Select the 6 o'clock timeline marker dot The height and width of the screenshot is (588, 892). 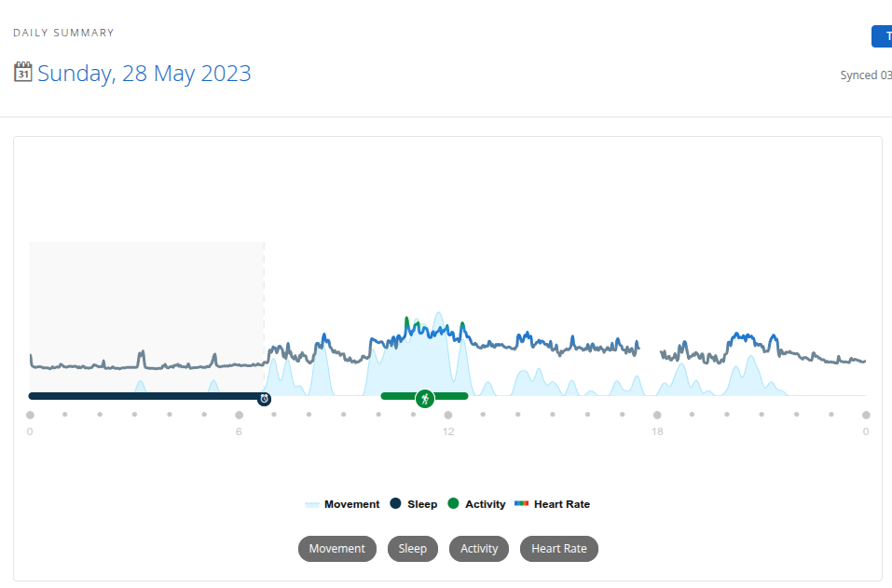[x=239, y=415]
